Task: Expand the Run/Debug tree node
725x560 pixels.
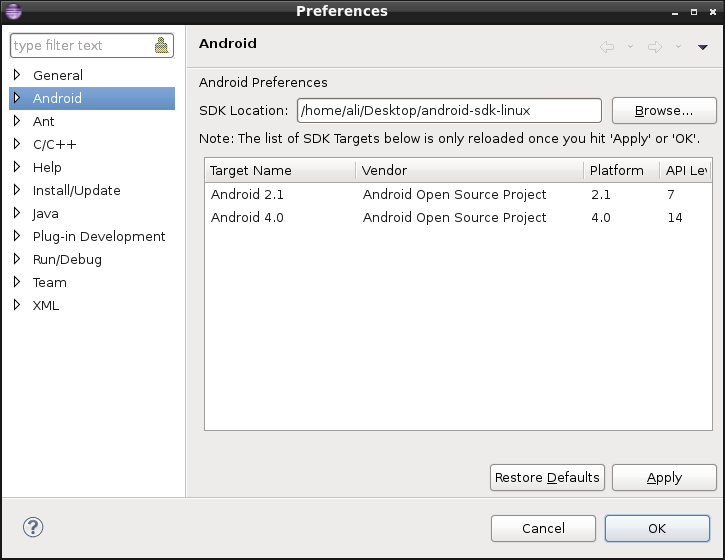Action: 17,259
